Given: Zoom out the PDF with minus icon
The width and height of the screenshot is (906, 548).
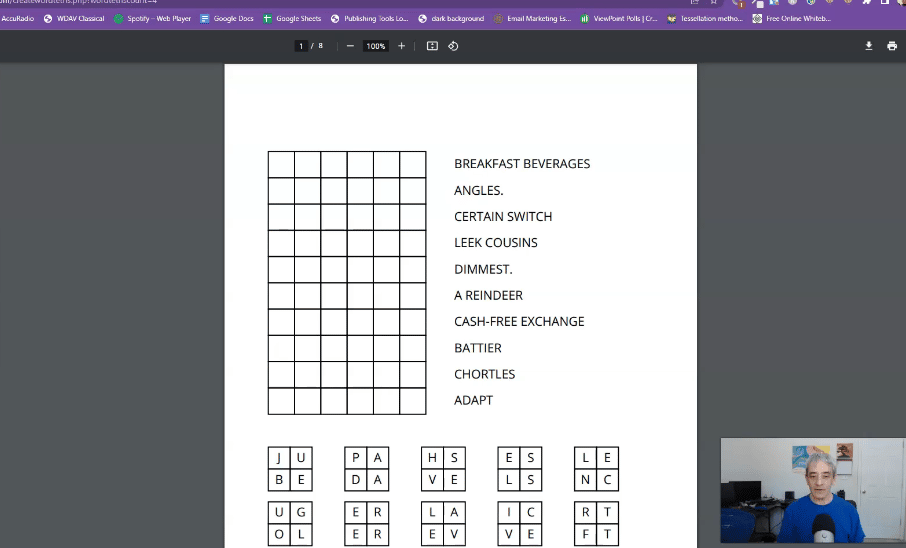Looking at the screenshot, I should (350, 46).
